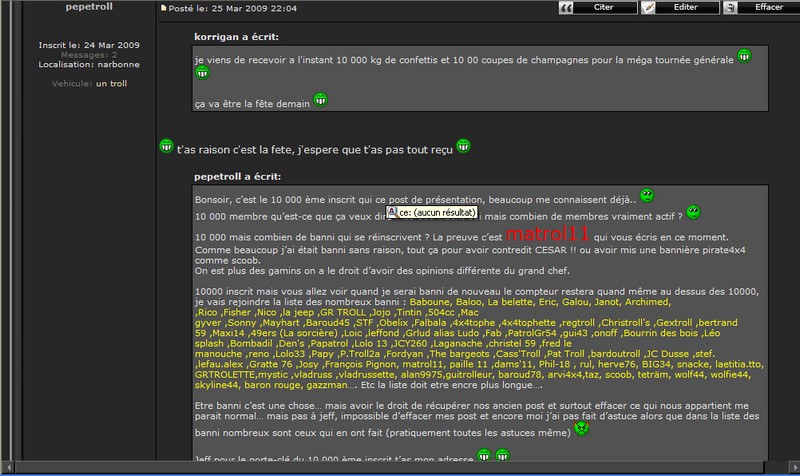Click the 'ce: (aucun résultat)' tooltip
Image resolution: width=800 pixels, height=476 pixels.
pyautogui.click(x=432, y=212)
